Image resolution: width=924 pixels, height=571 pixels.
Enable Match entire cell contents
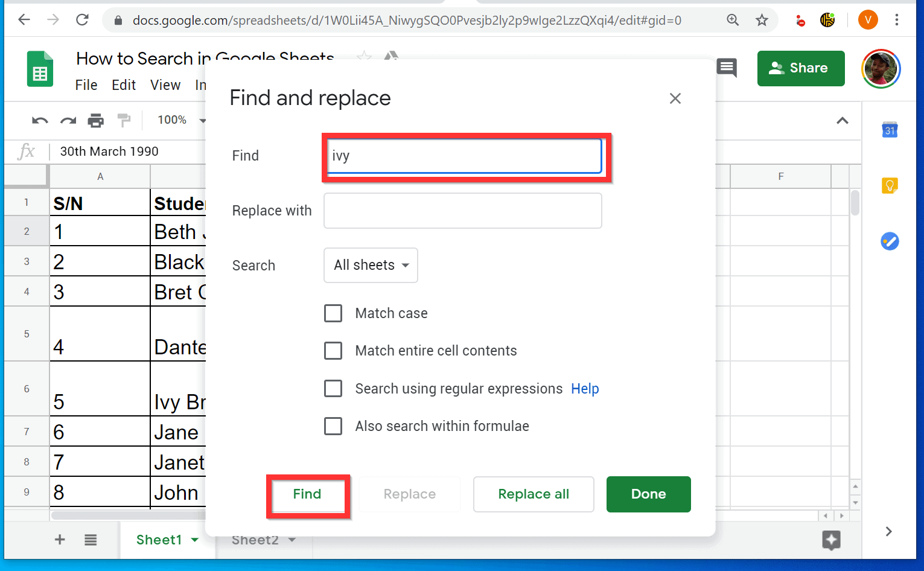tap(333, 351)
